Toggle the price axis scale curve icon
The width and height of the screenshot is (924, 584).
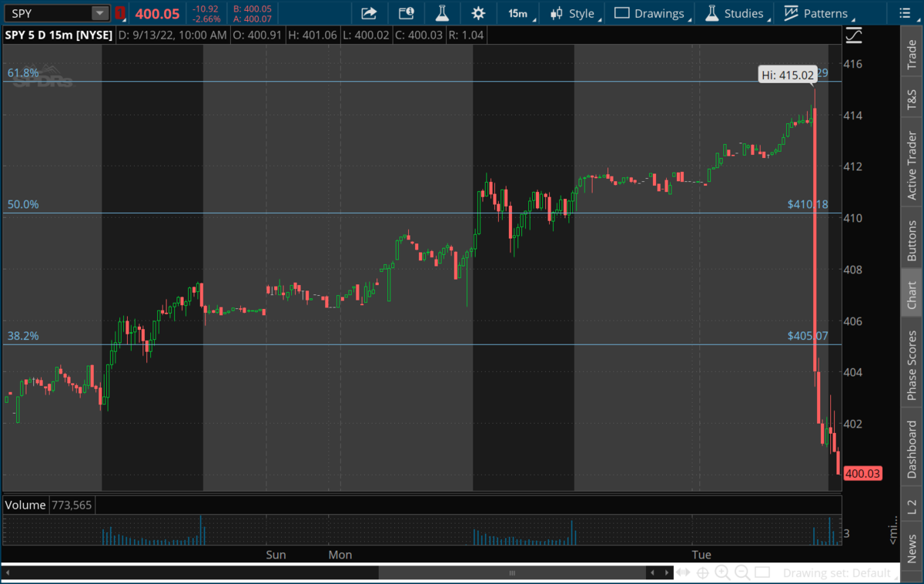853,35
